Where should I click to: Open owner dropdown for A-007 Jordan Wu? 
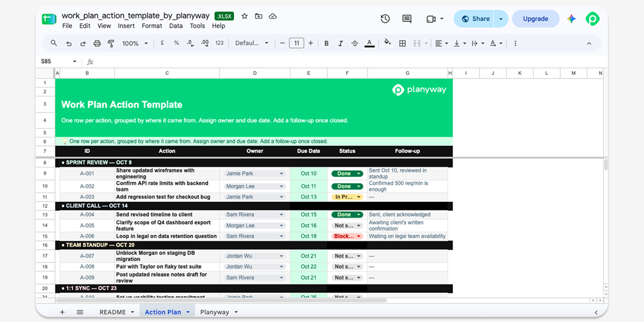point(282,256)
